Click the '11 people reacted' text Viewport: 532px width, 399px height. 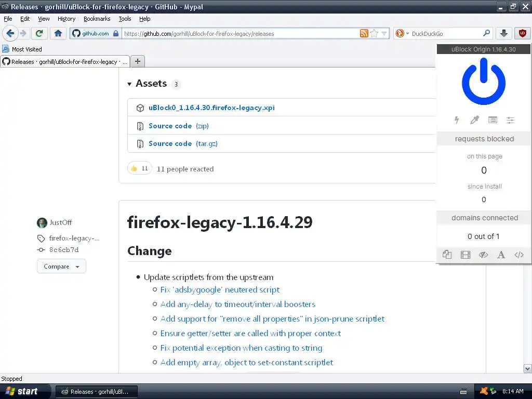(x=185, y=169)
